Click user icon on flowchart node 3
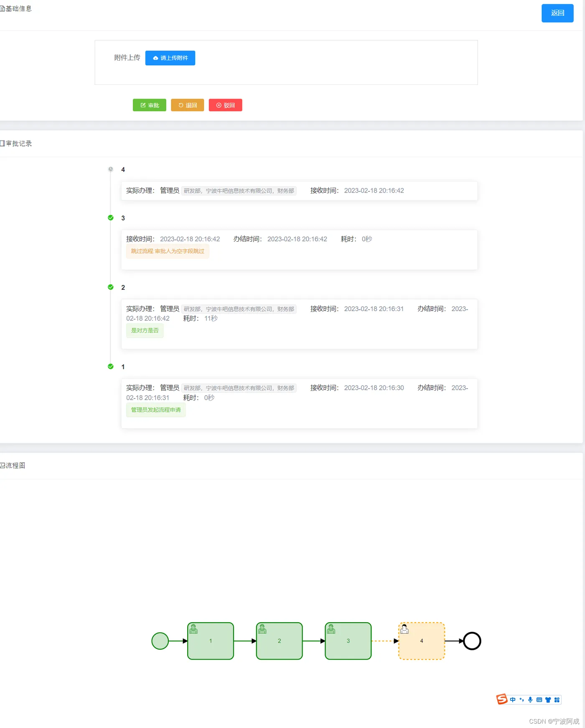 pos(331,628)
